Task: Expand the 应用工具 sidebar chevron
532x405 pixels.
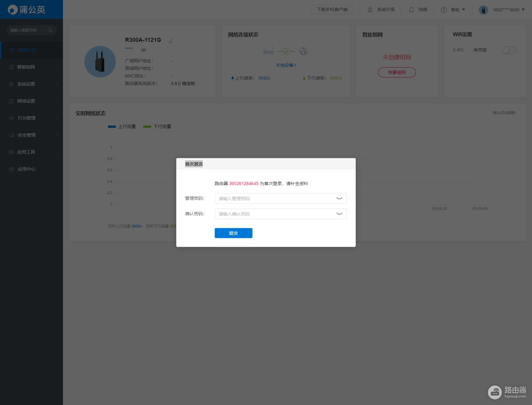Action: [x=57, y=152]
